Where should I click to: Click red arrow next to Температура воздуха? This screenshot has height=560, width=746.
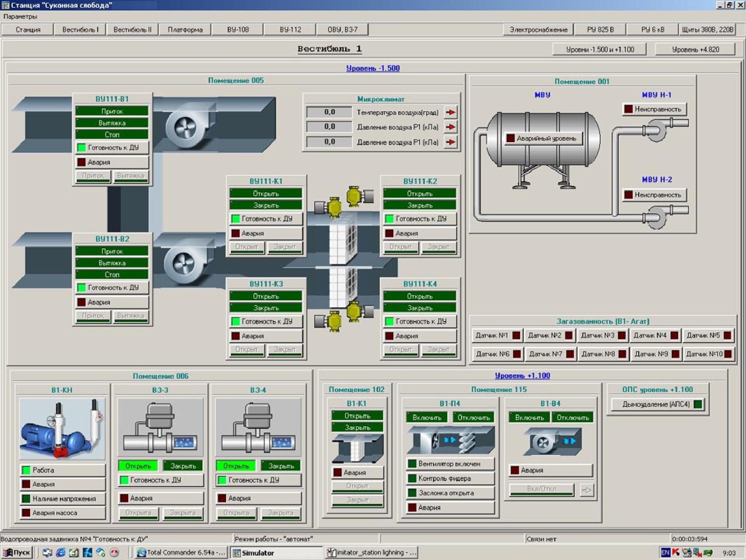click(450, 112)
